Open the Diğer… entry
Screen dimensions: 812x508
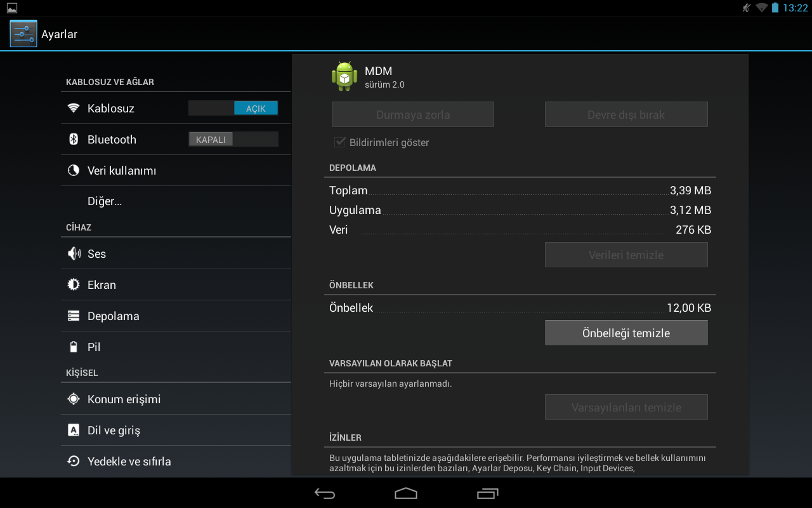[176, 201]
